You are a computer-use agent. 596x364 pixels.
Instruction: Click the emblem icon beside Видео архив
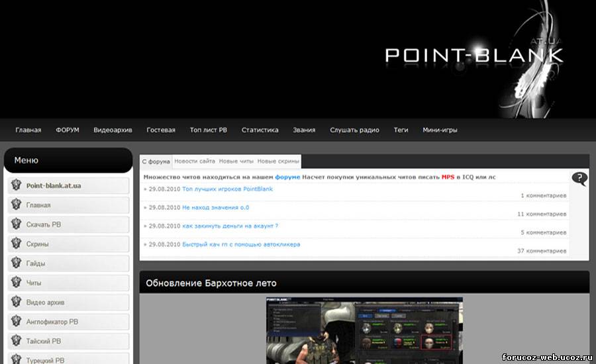point(16,302)
